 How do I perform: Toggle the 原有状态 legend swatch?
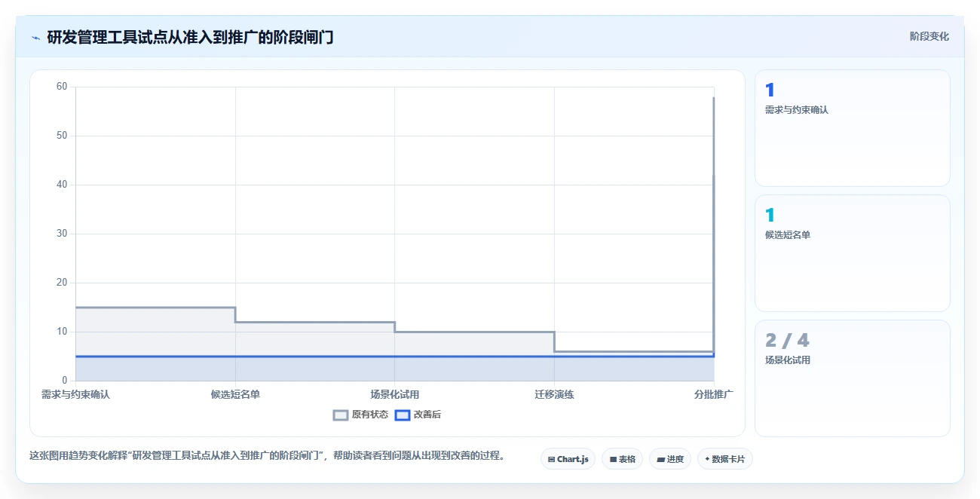pos(341,415)
